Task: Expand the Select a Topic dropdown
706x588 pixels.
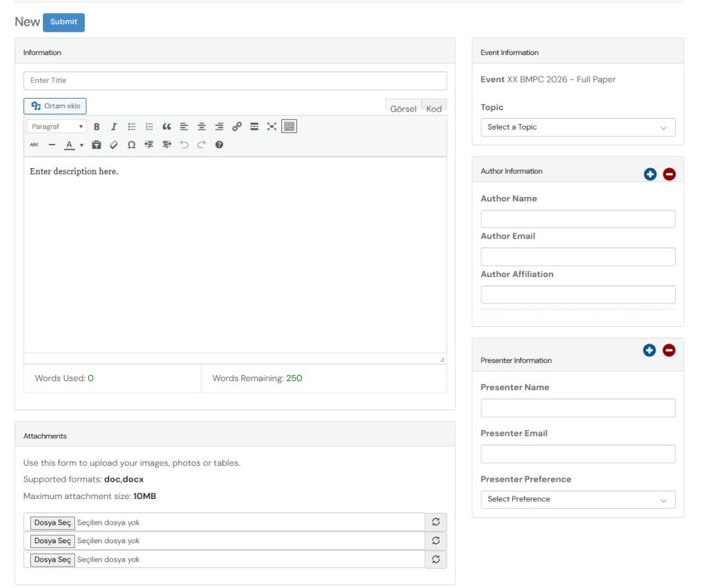Action: 577,128
